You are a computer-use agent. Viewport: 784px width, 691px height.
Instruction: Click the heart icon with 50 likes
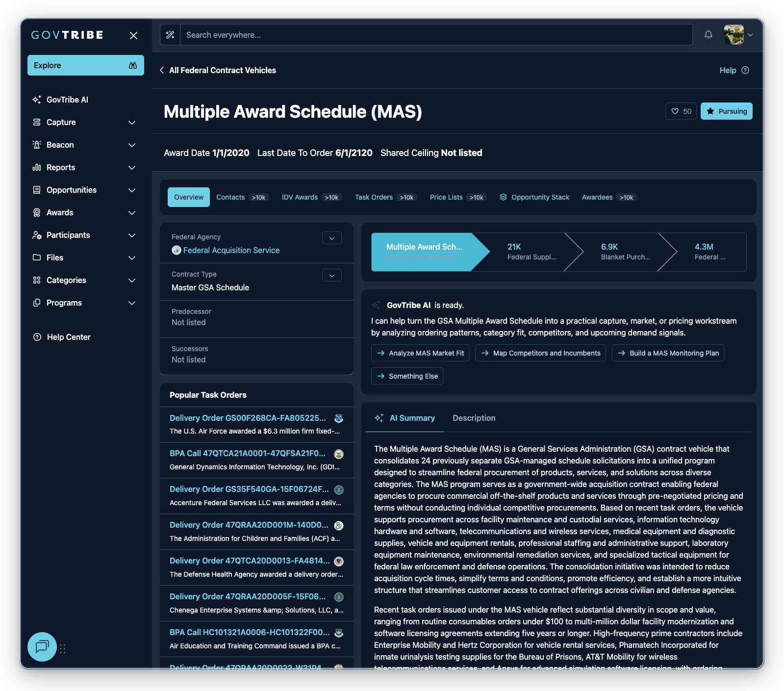coord(675,111)
